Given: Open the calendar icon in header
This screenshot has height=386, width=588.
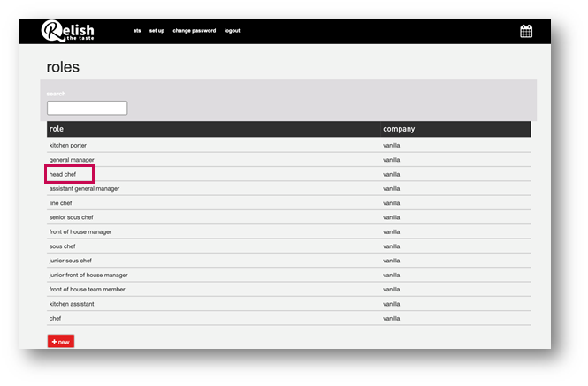Looking at the screenshot, I should [x=526, y=31].
